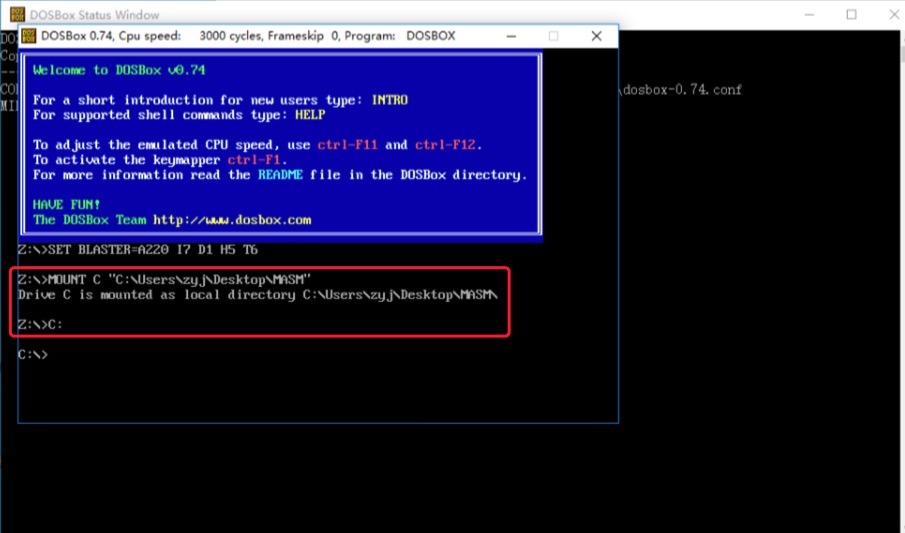Screen dimensions: 905x533
Task: Click the 'Z:\>C:' command line
Action: click(40, 325)
